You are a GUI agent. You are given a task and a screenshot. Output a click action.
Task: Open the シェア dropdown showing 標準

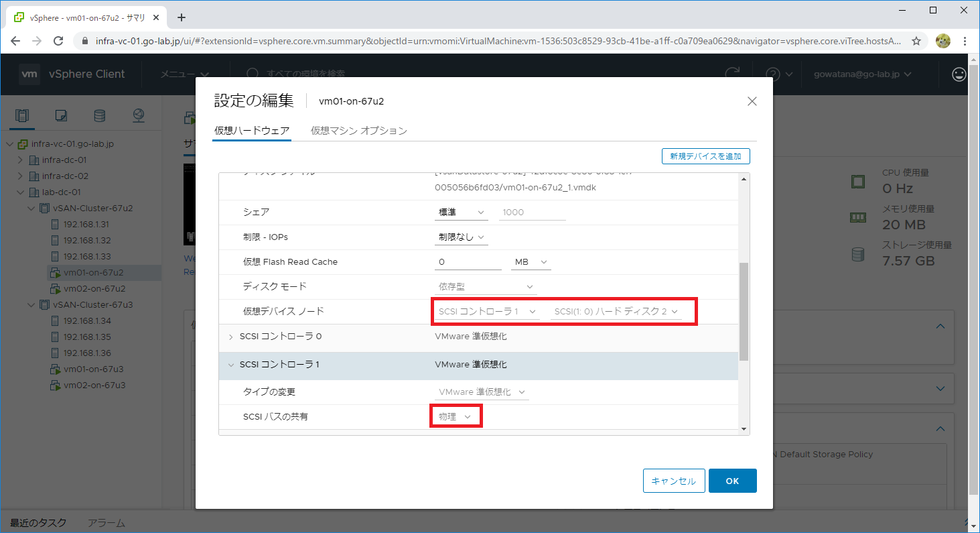coord(462,212)
